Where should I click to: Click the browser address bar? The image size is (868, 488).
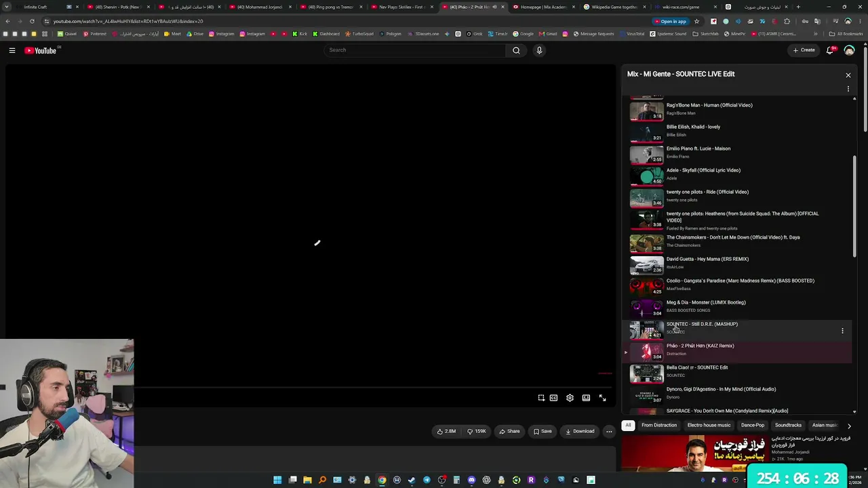click(346, 21)
